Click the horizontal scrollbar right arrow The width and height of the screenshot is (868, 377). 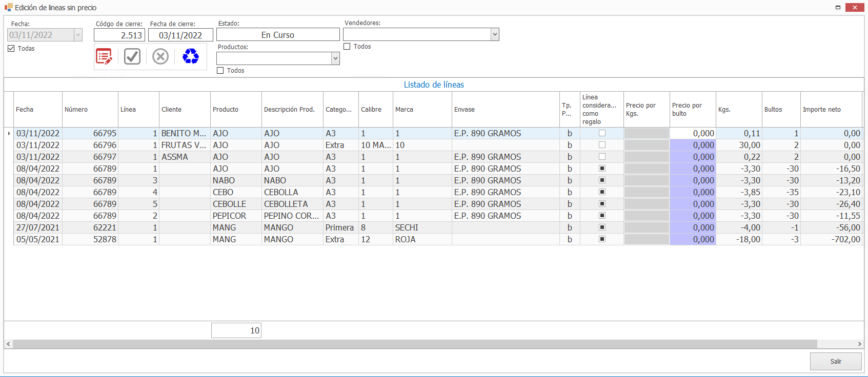[860, 344]
